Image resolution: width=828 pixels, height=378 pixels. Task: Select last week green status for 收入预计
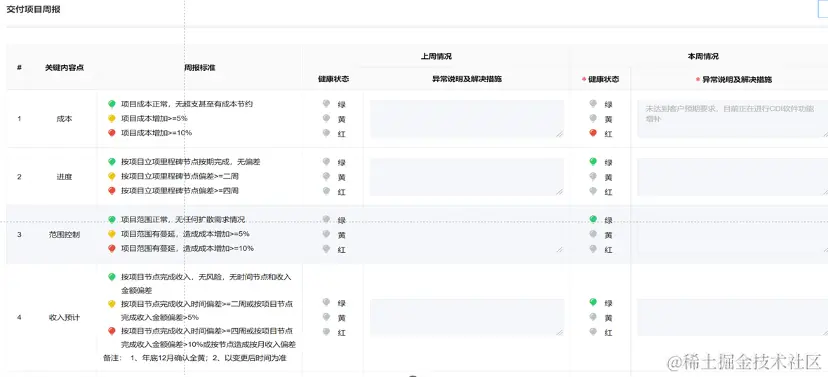click(x=326, y=303)
